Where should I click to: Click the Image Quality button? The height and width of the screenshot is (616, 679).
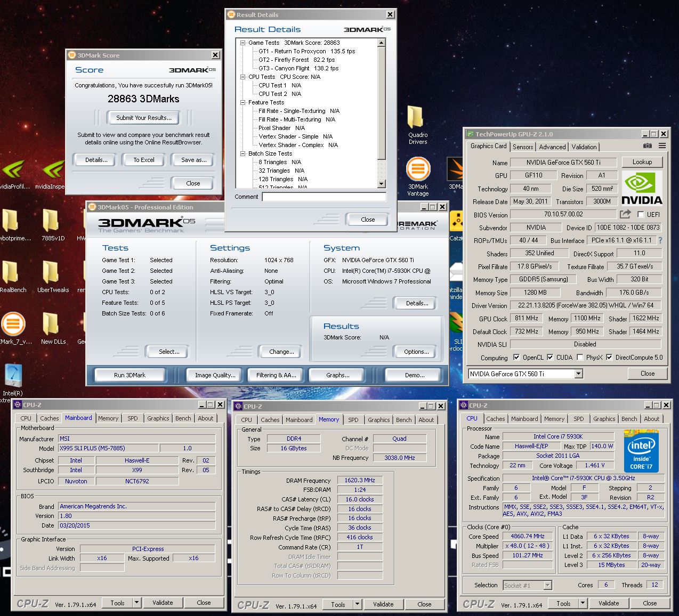tap(215, 375)
